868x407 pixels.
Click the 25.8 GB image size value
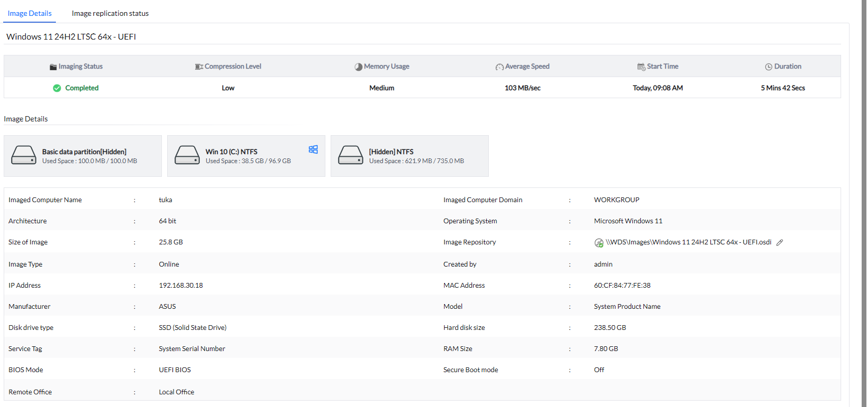pyautogui.click(x=171, y=242)
